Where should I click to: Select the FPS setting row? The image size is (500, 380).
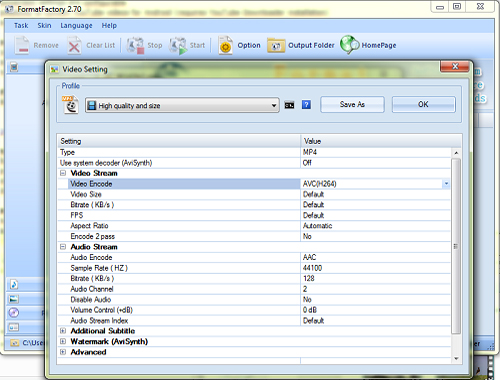click(x=254, y=215)
